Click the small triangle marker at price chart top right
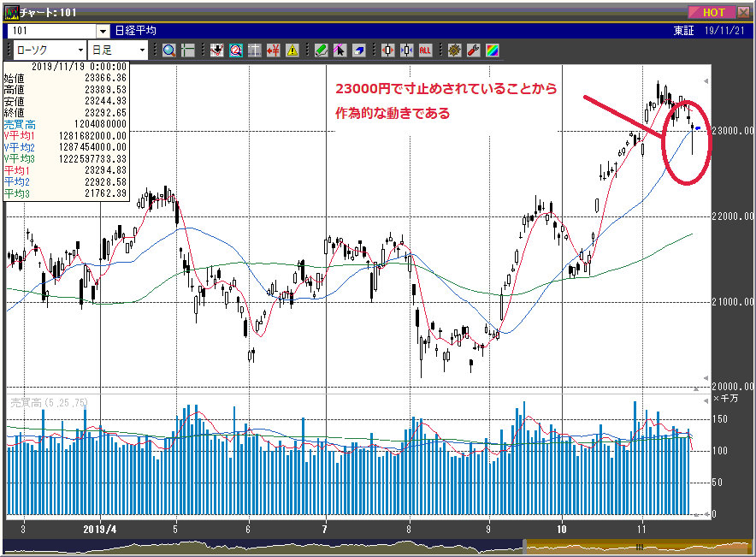 706,81
